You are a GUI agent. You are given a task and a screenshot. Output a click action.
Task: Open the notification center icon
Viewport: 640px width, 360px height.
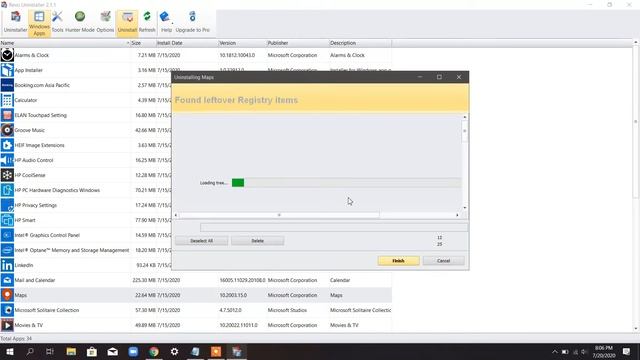click(x=626, y=351)
